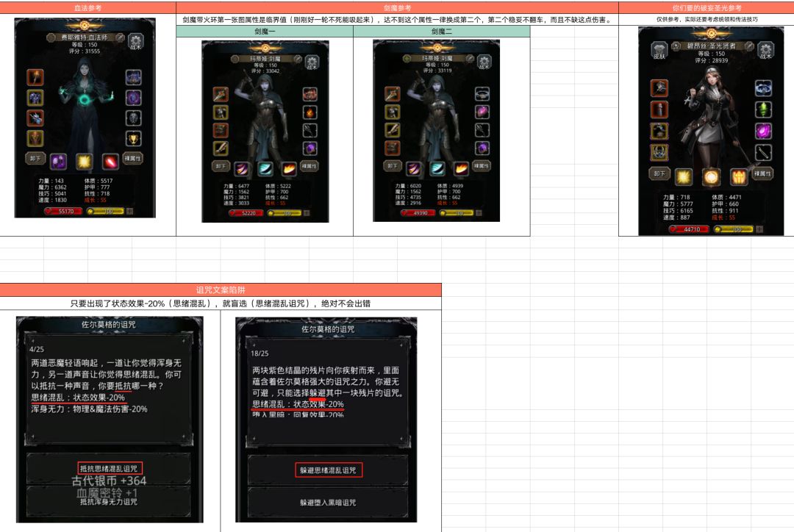Viewport: 794px width, 532px height.
Task: Select the skull mask slot of 血法师
Action: (134, 118)
